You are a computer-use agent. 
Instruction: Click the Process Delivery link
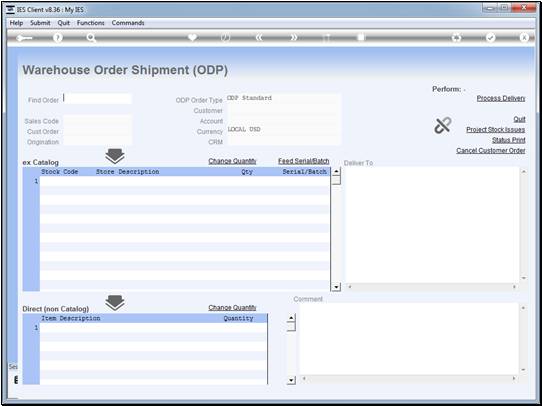501,98
